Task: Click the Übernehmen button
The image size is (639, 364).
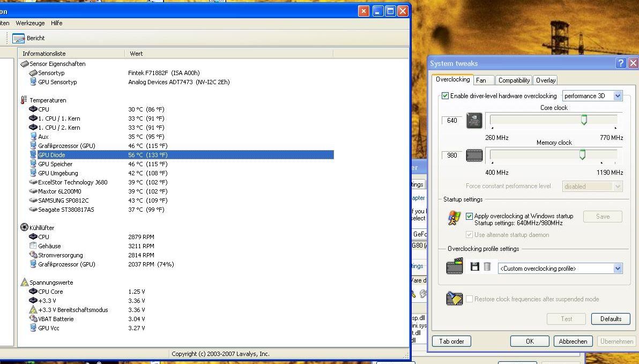Action: 616,341
